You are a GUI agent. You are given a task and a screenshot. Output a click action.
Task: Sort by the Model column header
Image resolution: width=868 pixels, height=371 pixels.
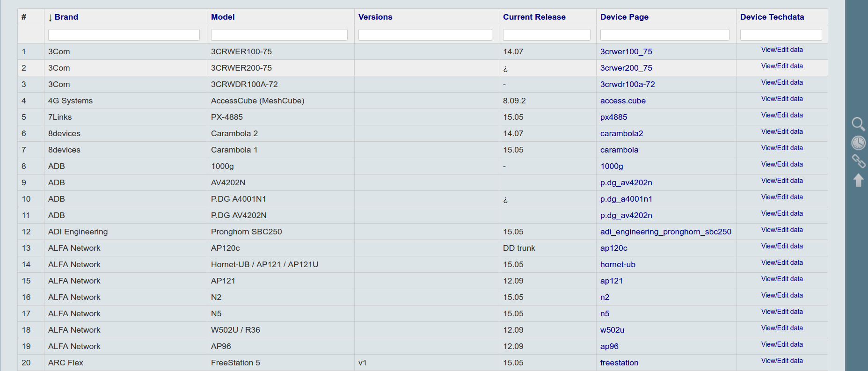click(223, 17)
